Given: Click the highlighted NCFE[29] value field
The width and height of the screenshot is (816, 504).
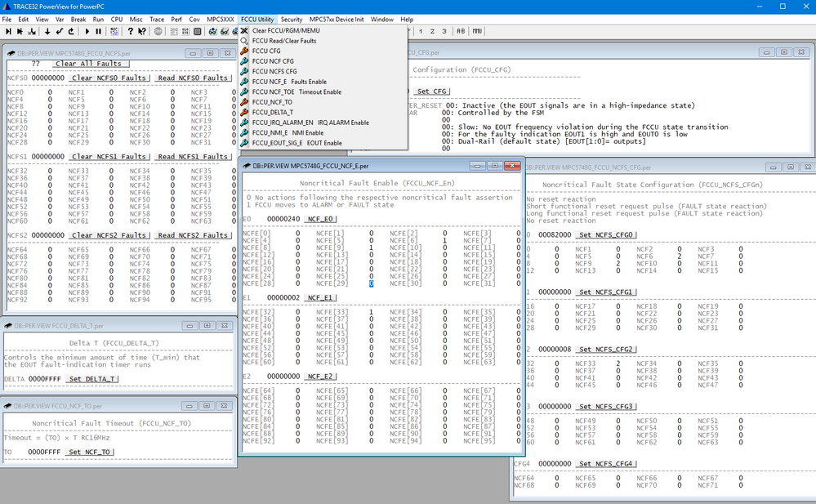Looking at the screenshot, I should (371, 283).
